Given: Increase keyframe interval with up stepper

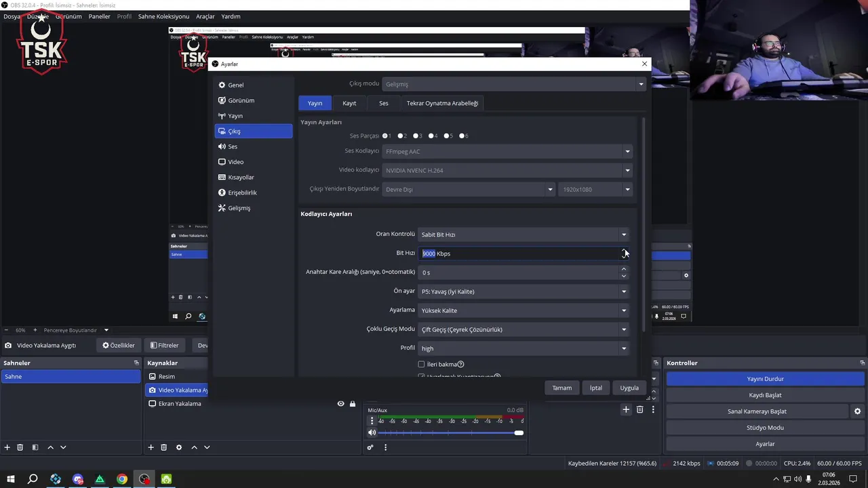Looking at the screenshot, I should [x=624, y=269].
